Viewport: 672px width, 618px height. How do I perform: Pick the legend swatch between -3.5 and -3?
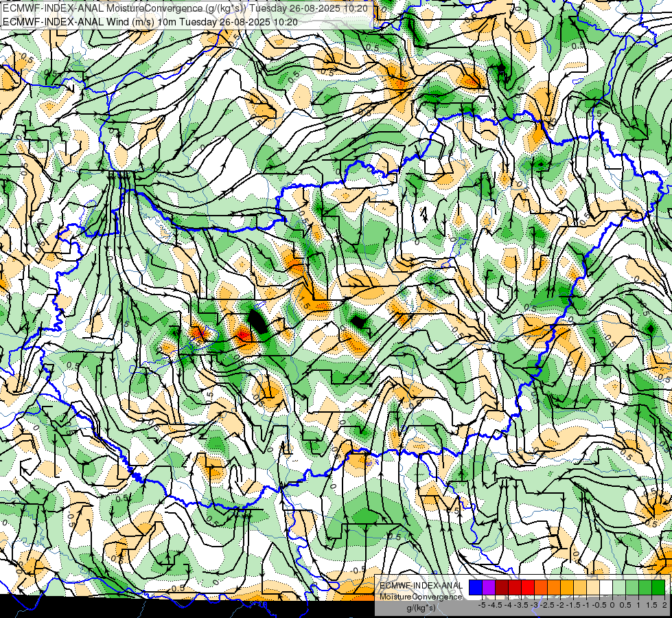(x=528, y=587)
